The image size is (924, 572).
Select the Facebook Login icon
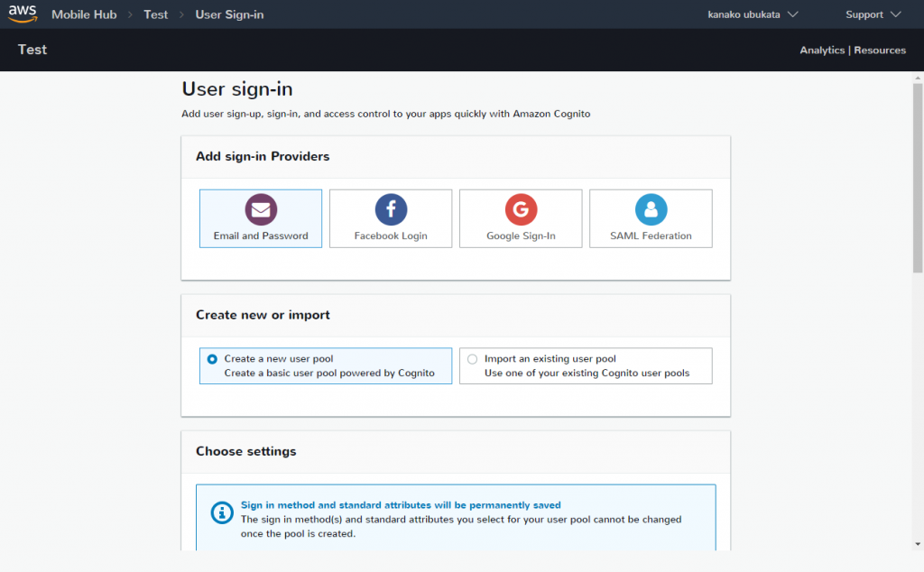pos(391,209)
